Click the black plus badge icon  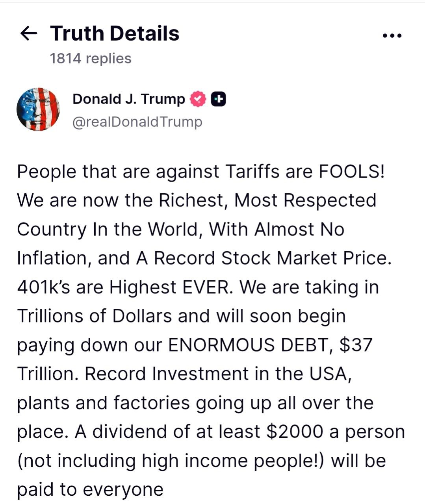[219, 99]
